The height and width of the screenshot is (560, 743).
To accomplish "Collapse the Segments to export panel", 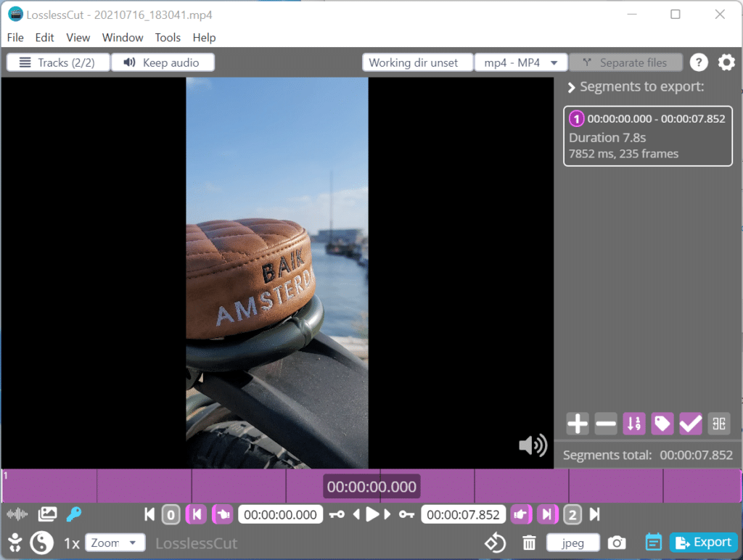I will coord(572,87).
